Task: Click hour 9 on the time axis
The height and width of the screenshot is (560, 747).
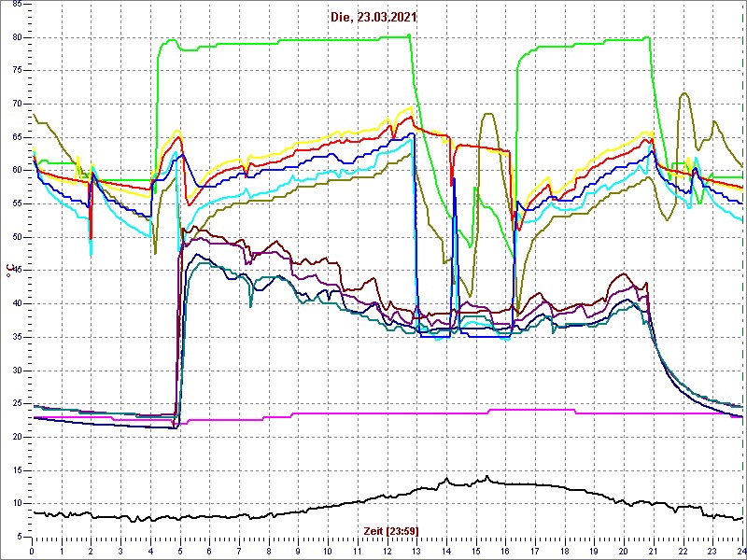Action: click(299, 551)
